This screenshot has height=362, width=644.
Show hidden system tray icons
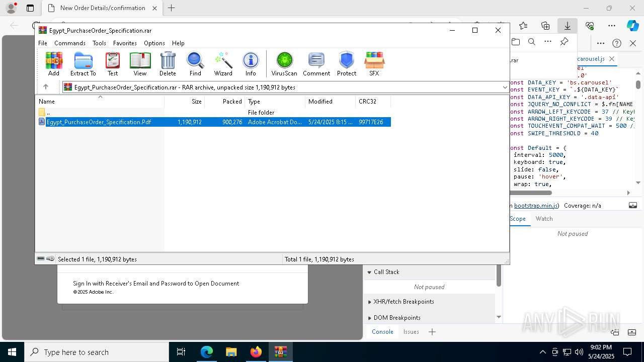click(542, 352)
